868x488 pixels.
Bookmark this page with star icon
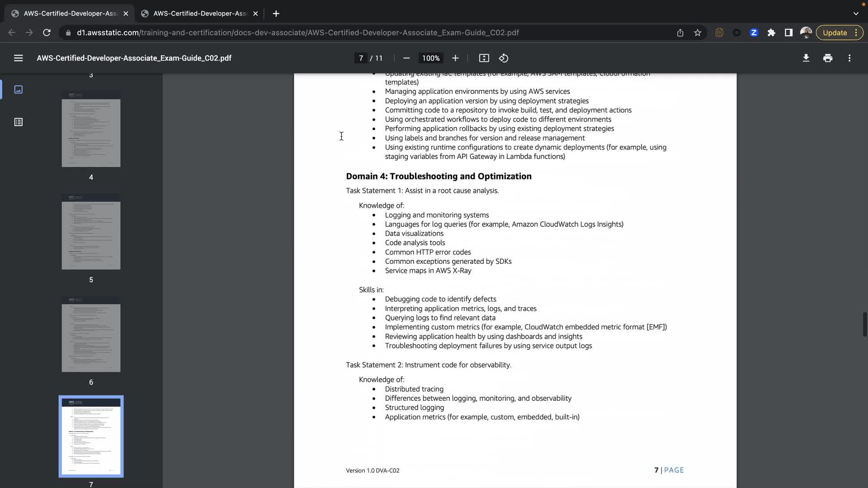click(698, 33)
